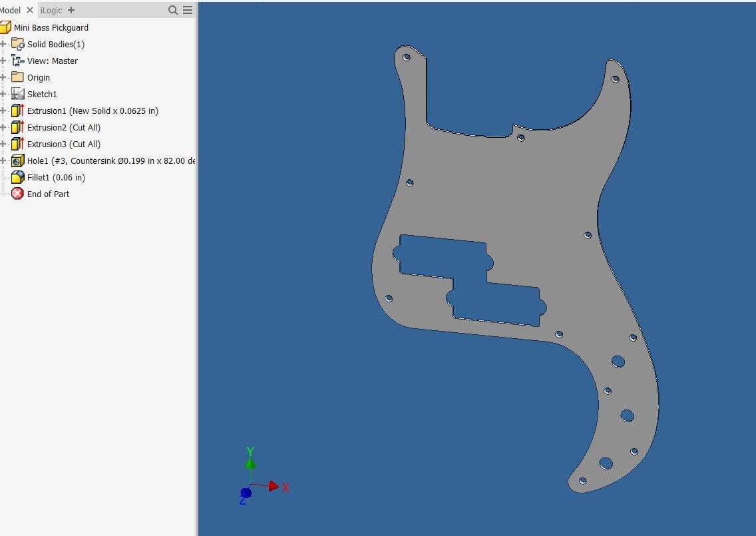The height and width of the screenshot is (536, 756).
Task: Select the Hole1 Countersink label
Action: pyautogui.click(x=111, y=160)
